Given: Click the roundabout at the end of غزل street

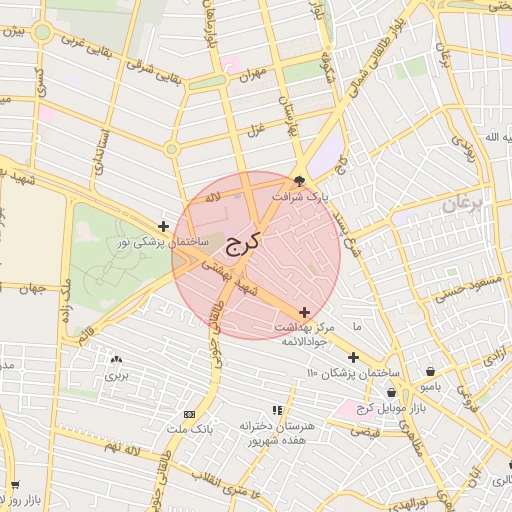Looking at the screenshot, I should [x=171, y=149].
